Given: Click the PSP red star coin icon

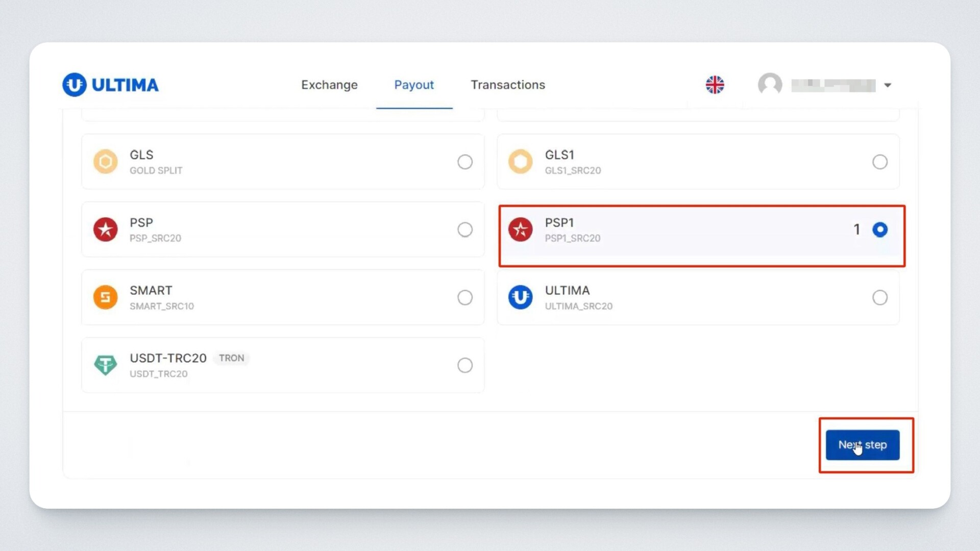Looking at the screenshot, I should (106, 230).
